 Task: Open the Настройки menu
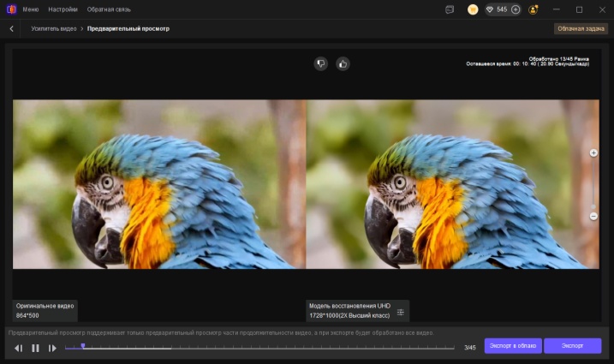click(x=62, y=9)
